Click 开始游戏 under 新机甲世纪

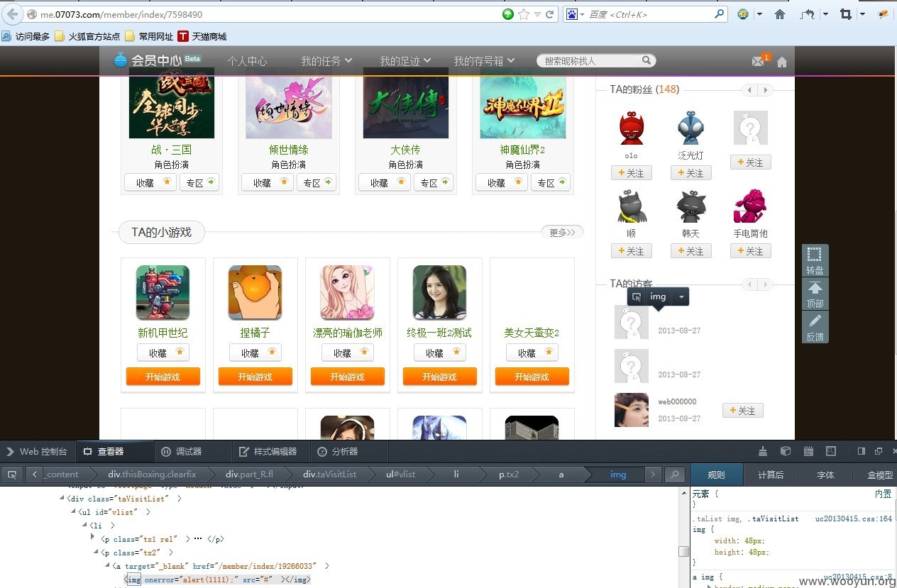point(163,377)
